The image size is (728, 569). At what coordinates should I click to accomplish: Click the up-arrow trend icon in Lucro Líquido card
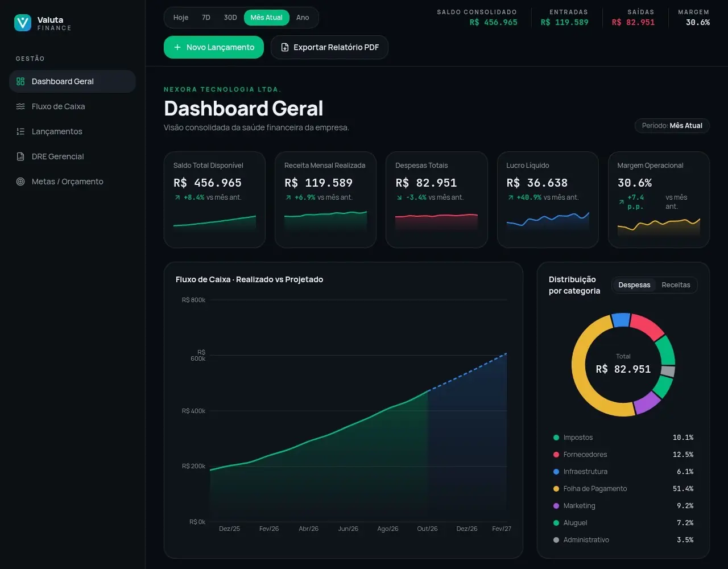(510, 197)
